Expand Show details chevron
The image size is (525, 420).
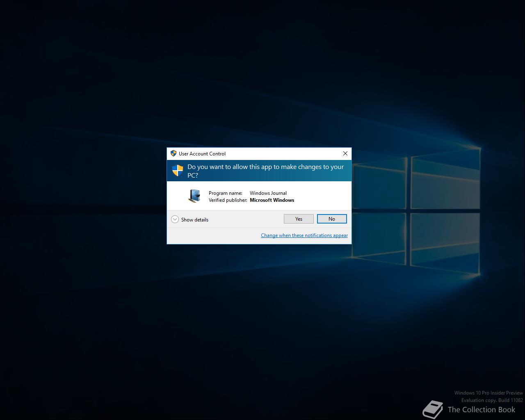pos(175,219)
